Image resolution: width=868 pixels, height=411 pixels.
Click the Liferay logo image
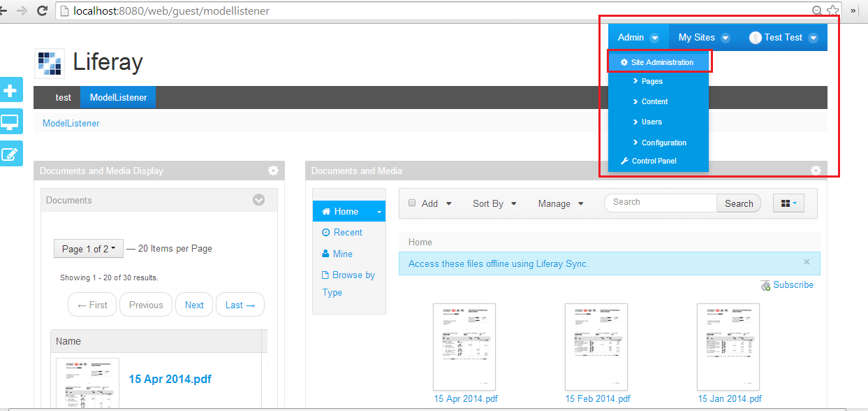click(x=50, y=63)
